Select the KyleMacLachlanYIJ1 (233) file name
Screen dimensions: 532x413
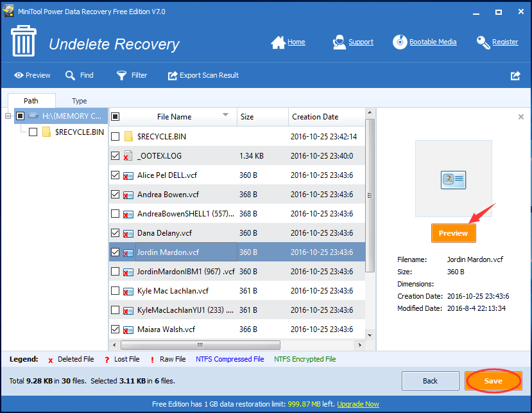pos(185,310)
